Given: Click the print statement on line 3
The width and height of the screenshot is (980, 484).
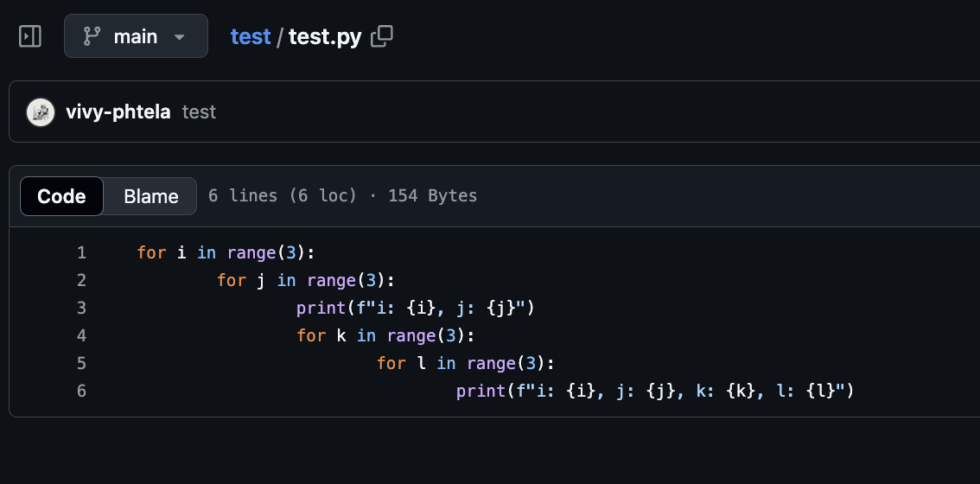Looking at the screenshot, I should click(x=416, y=309).
